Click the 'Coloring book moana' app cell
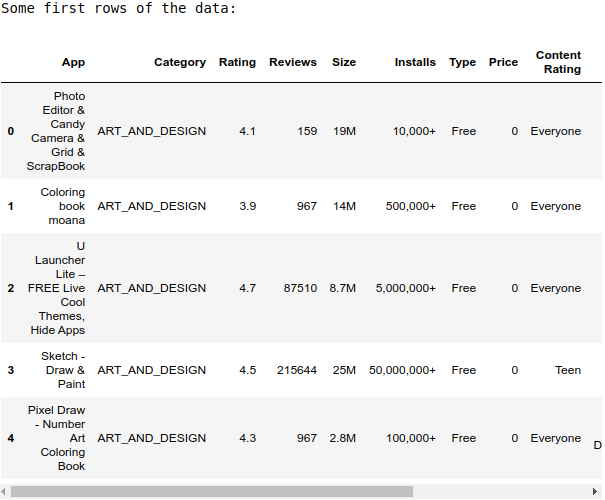Viewport: 605px width, 500px height. (63, 206)
